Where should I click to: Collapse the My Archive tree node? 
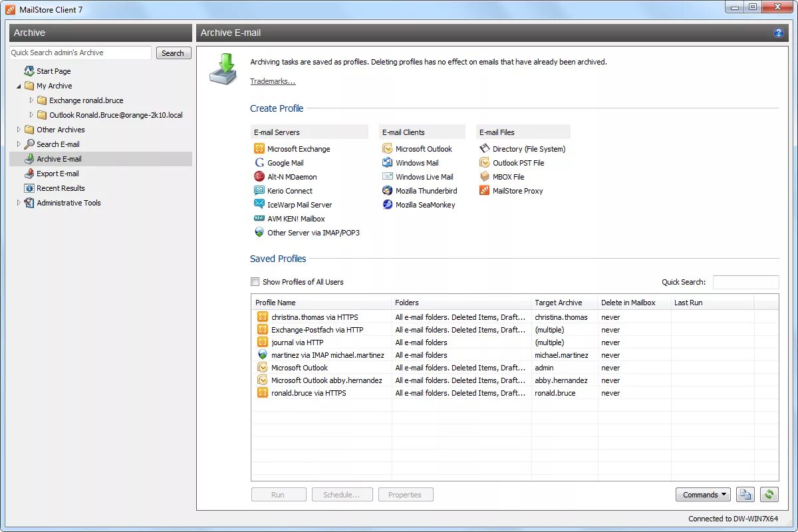point(19,86)
